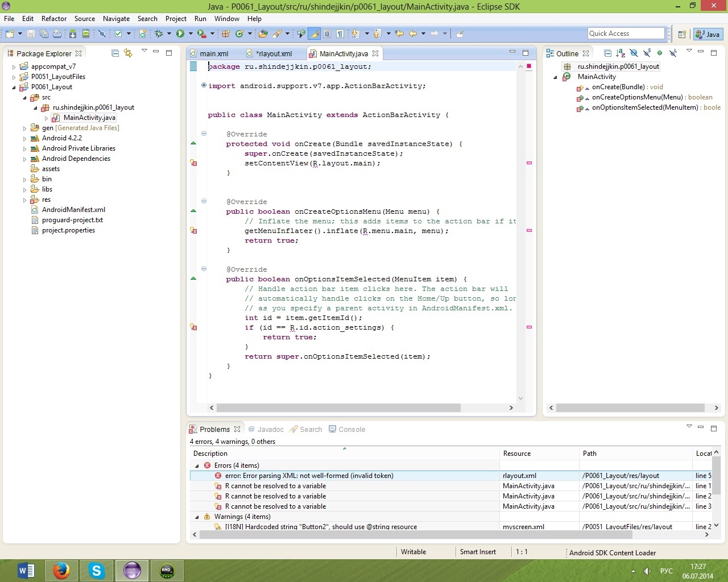This screenshot has height=582, width=728.
Task: Open Skype from the taskbar
Action: [97, 570]
